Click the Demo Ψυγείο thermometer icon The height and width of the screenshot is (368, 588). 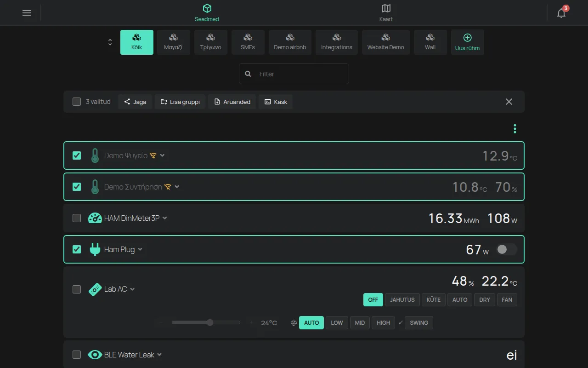click(x=95, y=155)
